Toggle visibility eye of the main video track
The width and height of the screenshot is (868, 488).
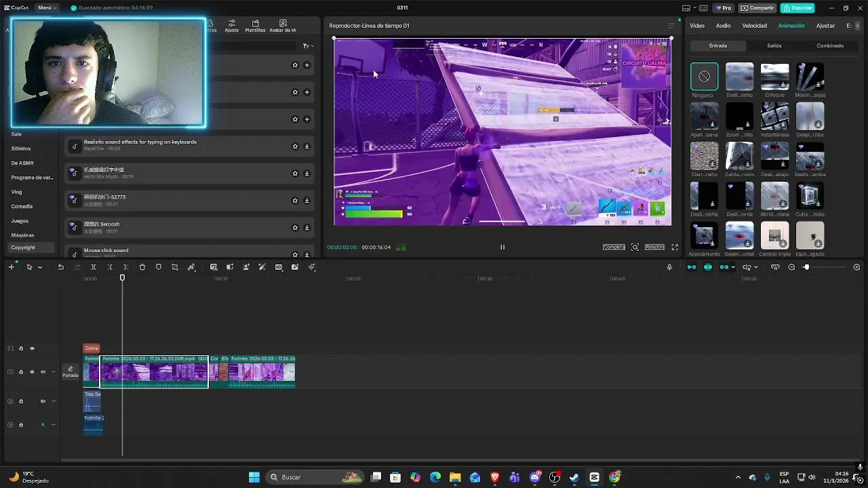32,371
